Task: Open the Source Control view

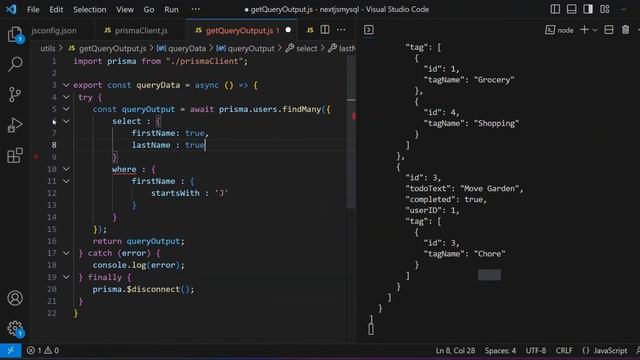Action: pyautogui.click(x=15, y=94)
